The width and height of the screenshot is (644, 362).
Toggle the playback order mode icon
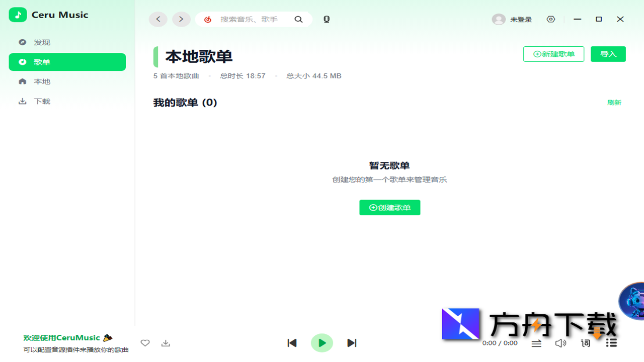537,343
